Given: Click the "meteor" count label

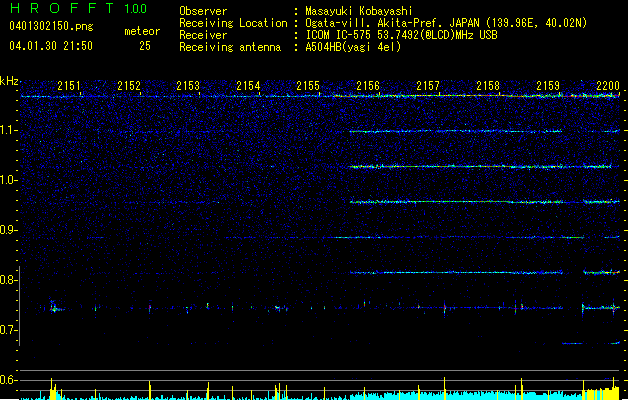Looking at the screenshot, I should click(x=142, y=31).
